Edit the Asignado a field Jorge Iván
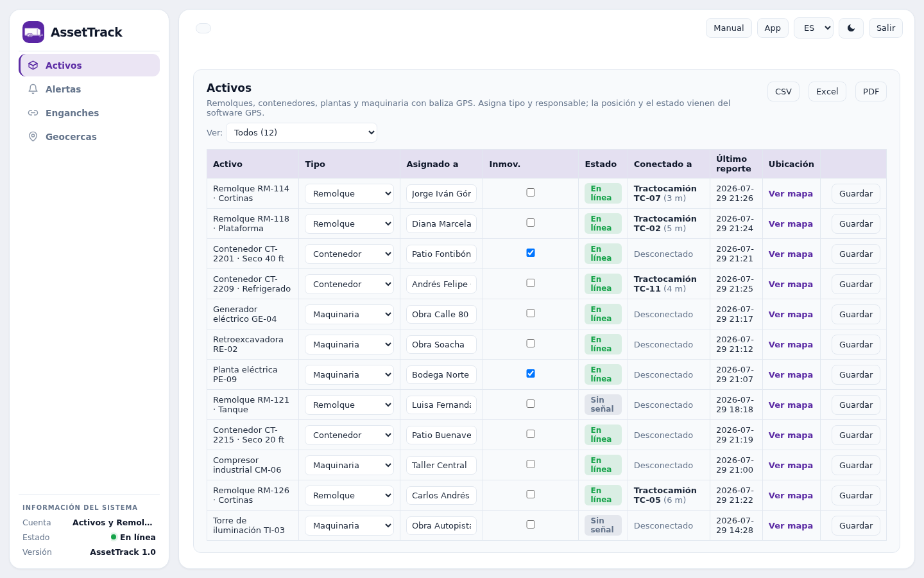 441,194
